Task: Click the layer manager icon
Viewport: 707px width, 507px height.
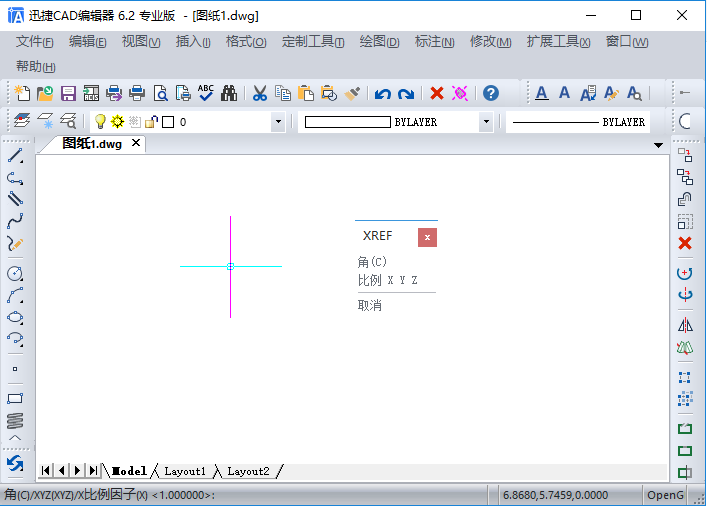Action: pyautogui.click(x=22, y=121)
